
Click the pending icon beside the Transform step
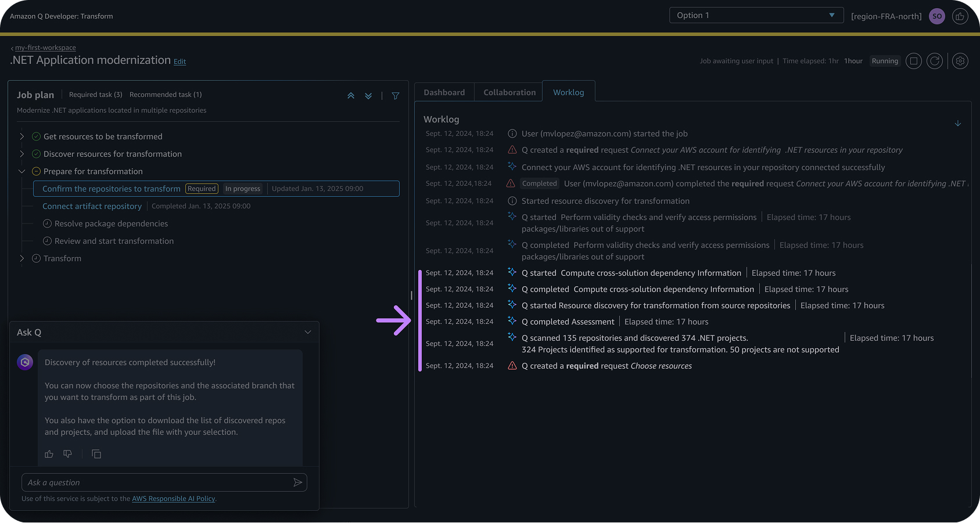coord(36,258)
